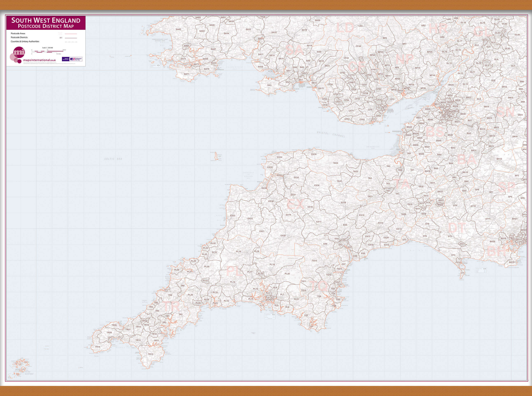Click the kilometre scale bar in the legend
The width and height of the screenshot is (532, 396).
pyautogui.click(x=47, y=51)
